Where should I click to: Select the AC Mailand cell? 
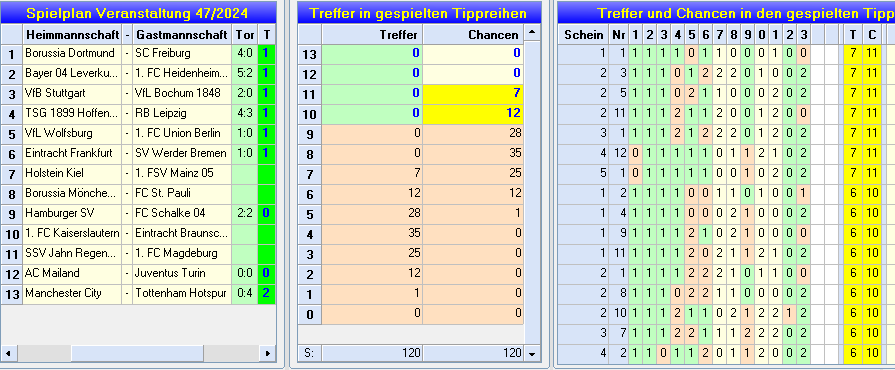(72, 274)
